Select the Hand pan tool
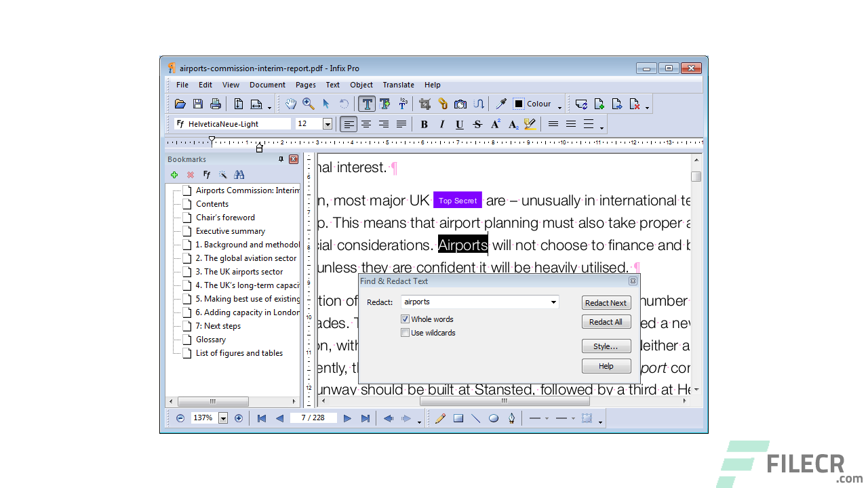Screen dimensions: 868x488 click(290, 103)
